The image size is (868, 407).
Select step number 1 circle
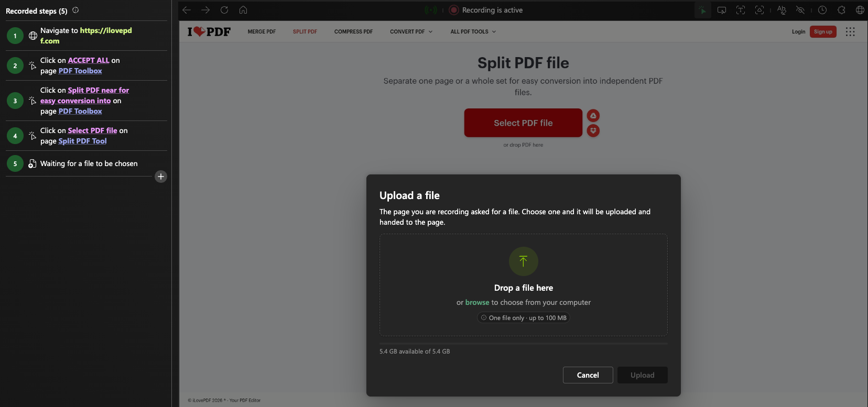tap(15, 36)
